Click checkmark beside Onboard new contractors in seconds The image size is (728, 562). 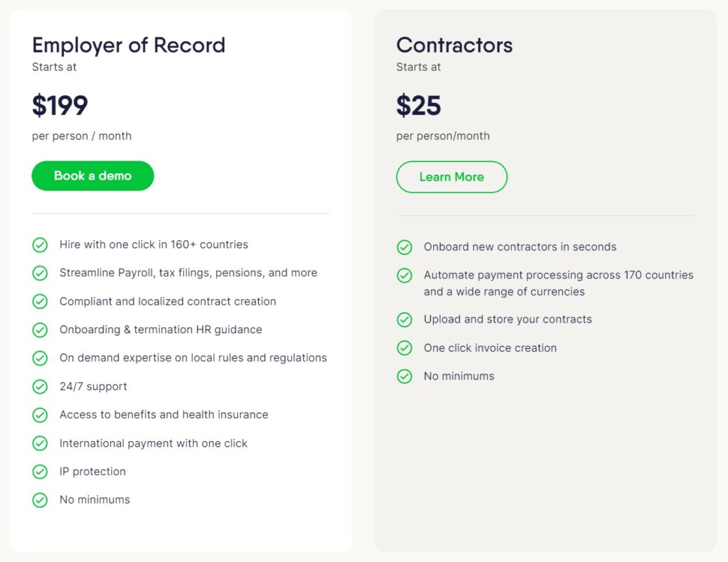coord(405,247)
